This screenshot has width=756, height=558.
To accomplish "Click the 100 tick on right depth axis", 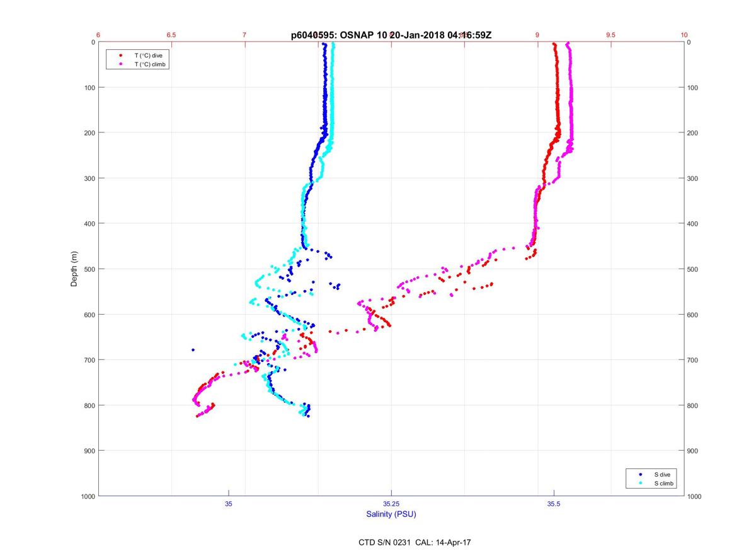I will (693, 88).
